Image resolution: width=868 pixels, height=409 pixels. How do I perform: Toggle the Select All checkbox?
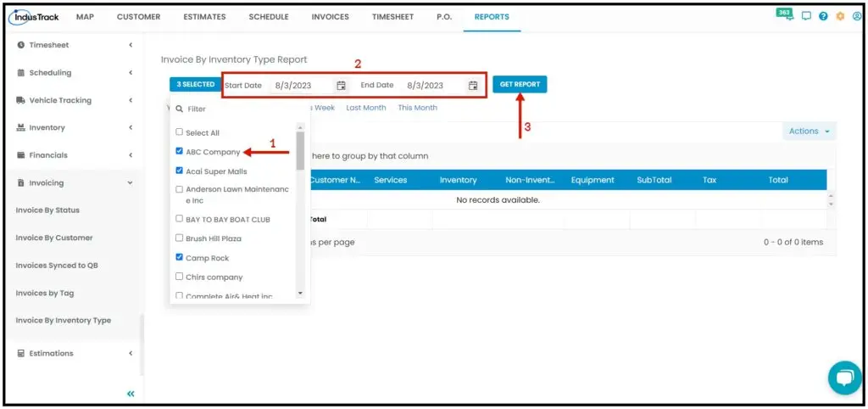pos(179,132)
